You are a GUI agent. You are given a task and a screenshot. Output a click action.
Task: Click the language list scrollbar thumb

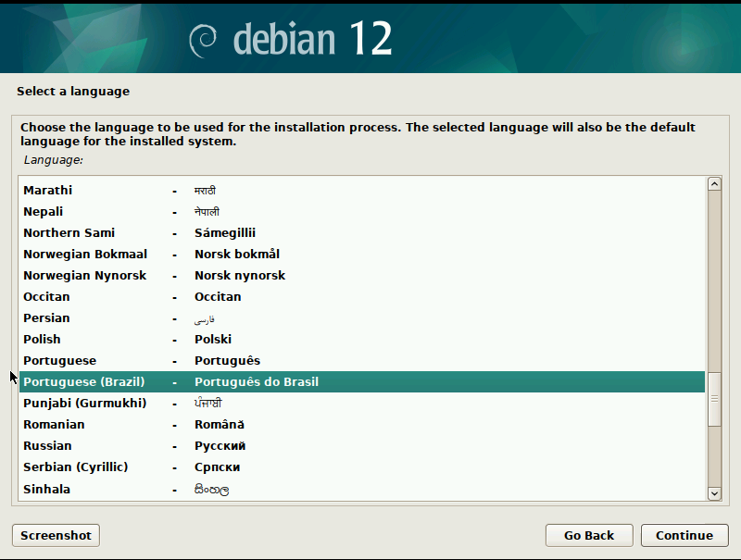714,399
